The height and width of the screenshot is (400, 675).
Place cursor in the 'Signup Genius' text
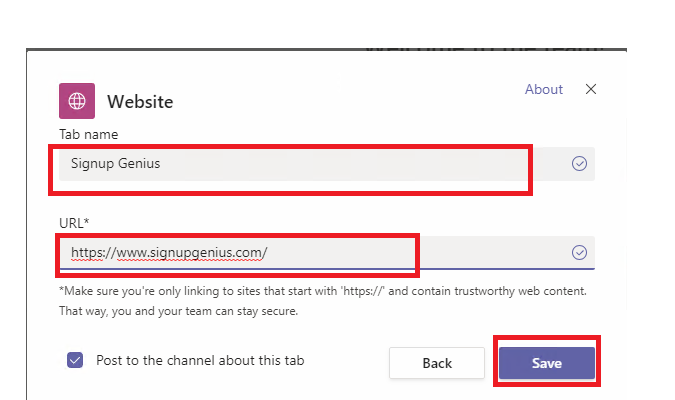pyautogui.click(x=115, y=164)
